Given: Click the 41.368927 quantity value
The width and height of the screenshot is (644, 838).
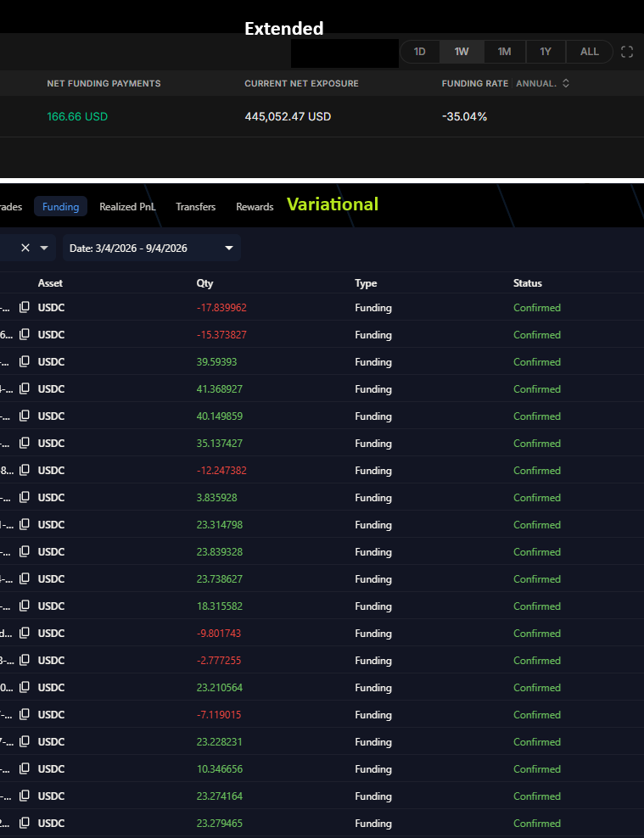Looking at the screenshot, I should (219, 389).
